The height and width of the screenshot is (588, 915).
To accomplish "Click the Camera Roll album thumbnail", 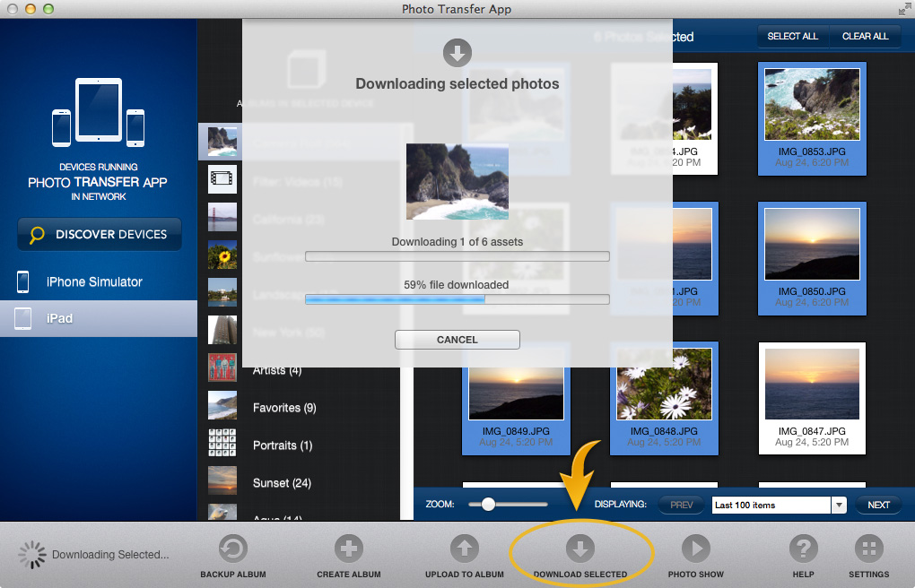I will point(222,141).
